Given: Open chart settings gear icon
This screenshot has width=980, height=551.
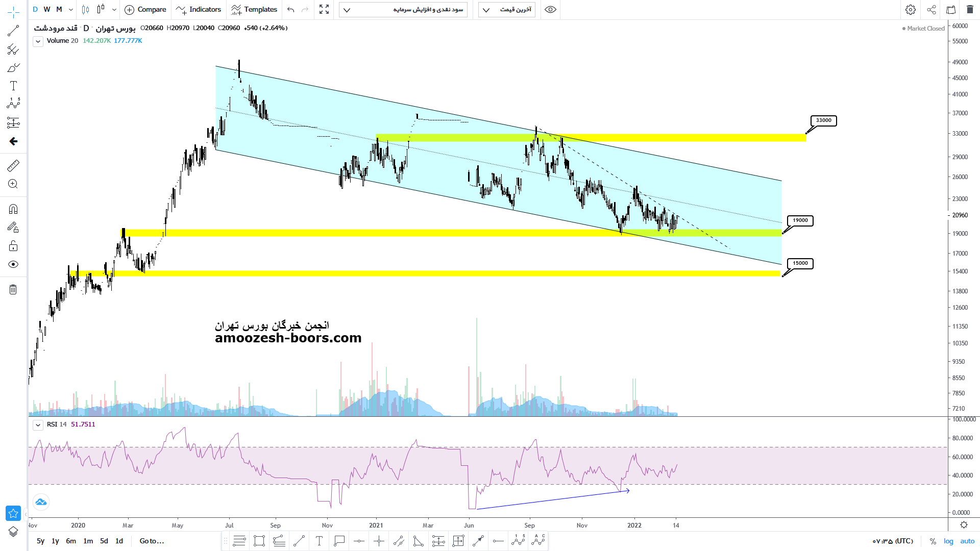Looking at the screenshot, I should point(910,10).
